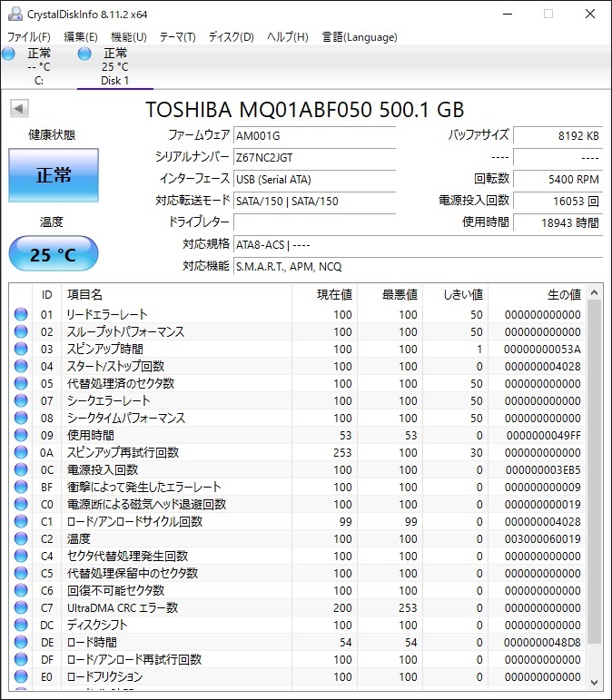The width and height of the screenshot is (612, 700).
Task: Click the 正常 health status button
Action: (x=54, y=175)
